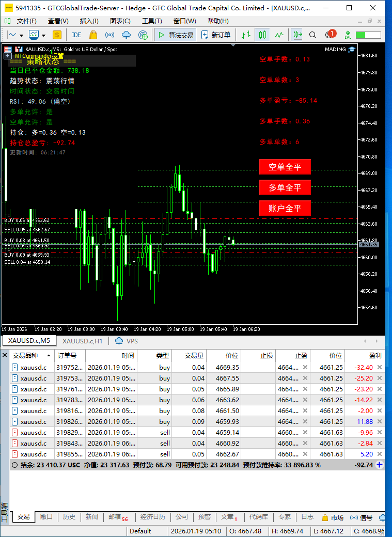Open the 查看(V) menu
The image size is (392, 537).
coord(58,21)
